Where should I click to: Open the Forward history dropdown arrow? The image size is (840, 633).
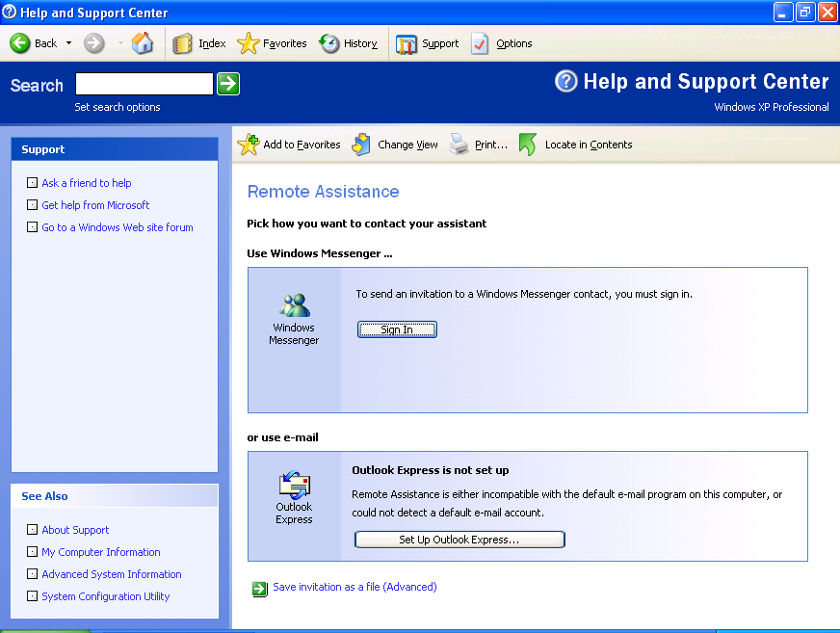(x=120, y=43)
